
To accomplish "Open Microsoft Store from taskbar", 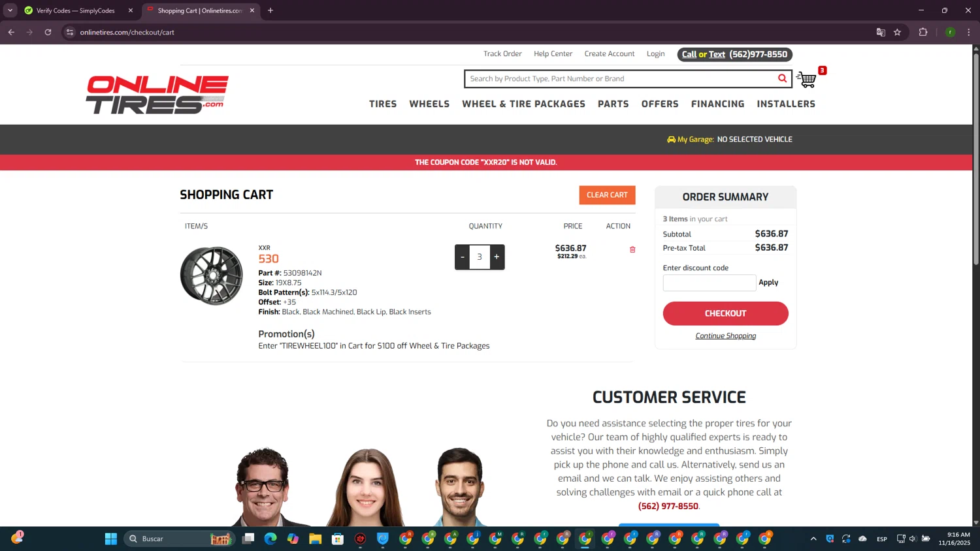I will pyautogui.click(x=338, y=539).
